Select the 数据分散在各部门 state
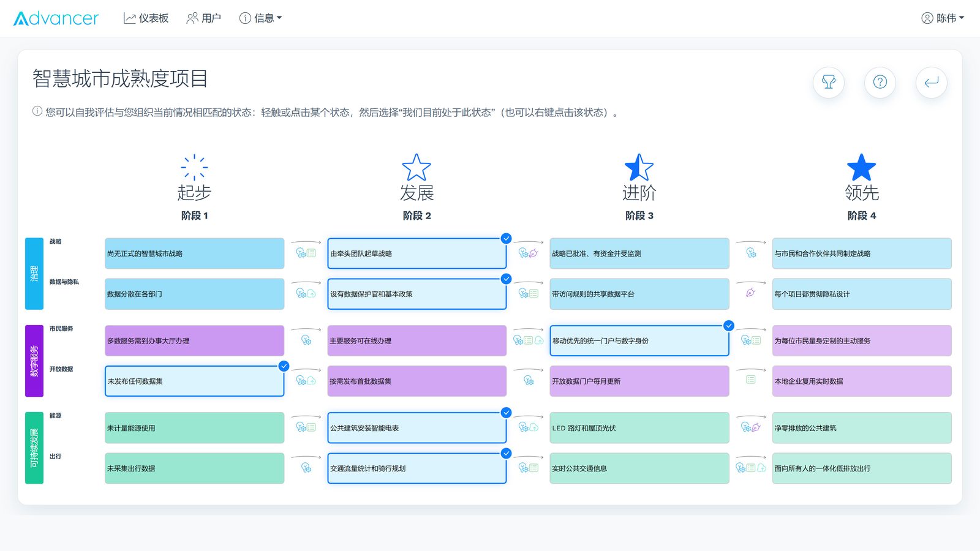 point(194,294)
